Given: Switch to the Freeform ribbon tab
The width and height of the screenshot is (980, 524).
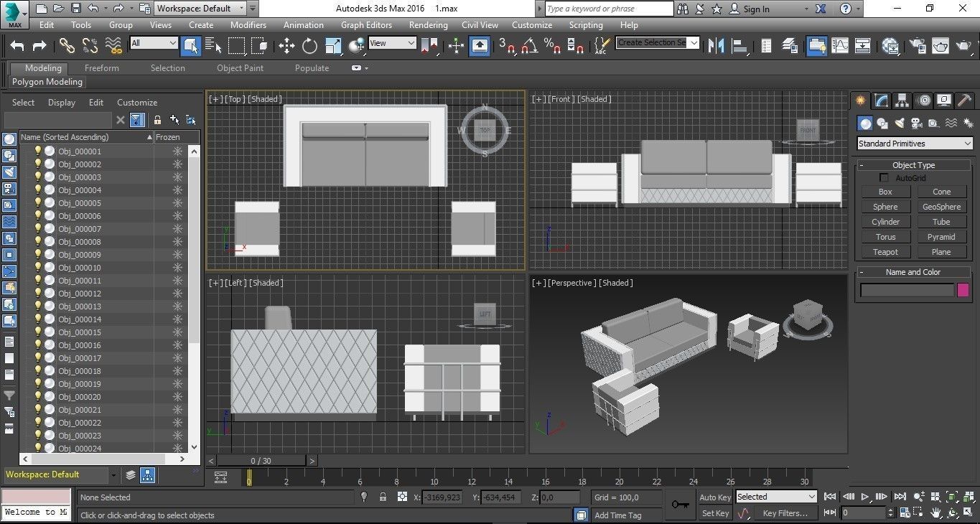Looking at the screenshot, I should pyautogui.click(x=102, y=68).
